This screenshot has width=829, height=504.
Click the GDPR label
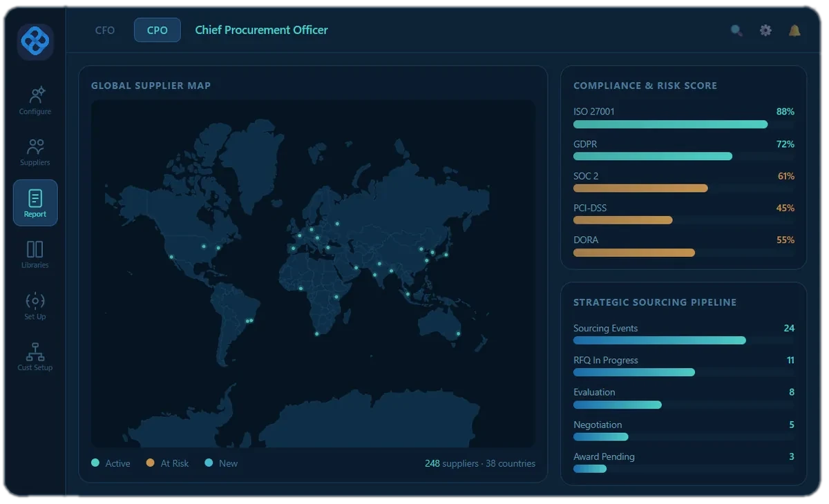click(x=585, y=144)
